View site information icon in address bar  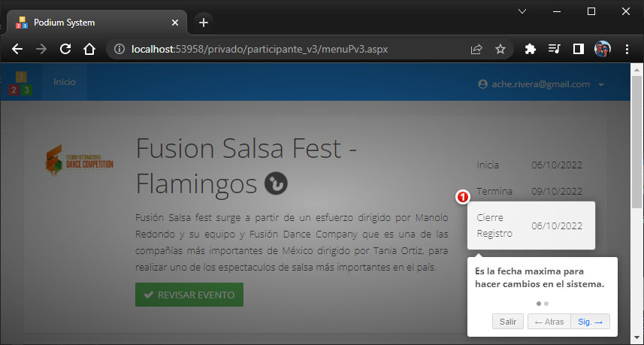pos(119,50)
